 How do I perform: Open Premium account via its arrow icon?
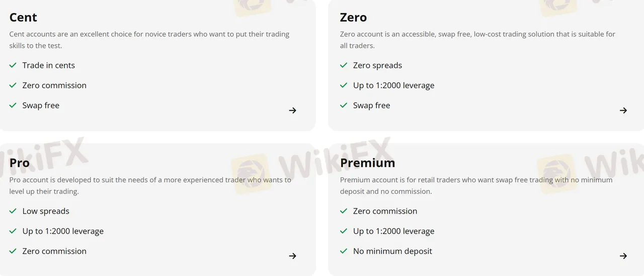pos(623,256)
